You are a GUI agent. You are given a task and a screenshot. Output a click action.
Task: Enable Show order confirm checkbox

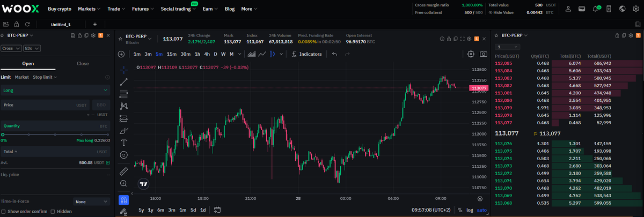pos(4,211)
